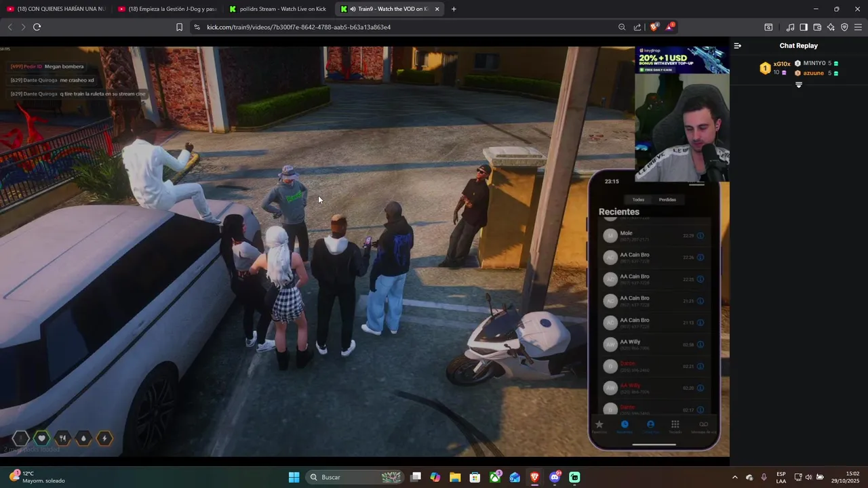Click the Mole recent call row
The image size is (868, 488).
pyautogui.click(x=654, y=236)
